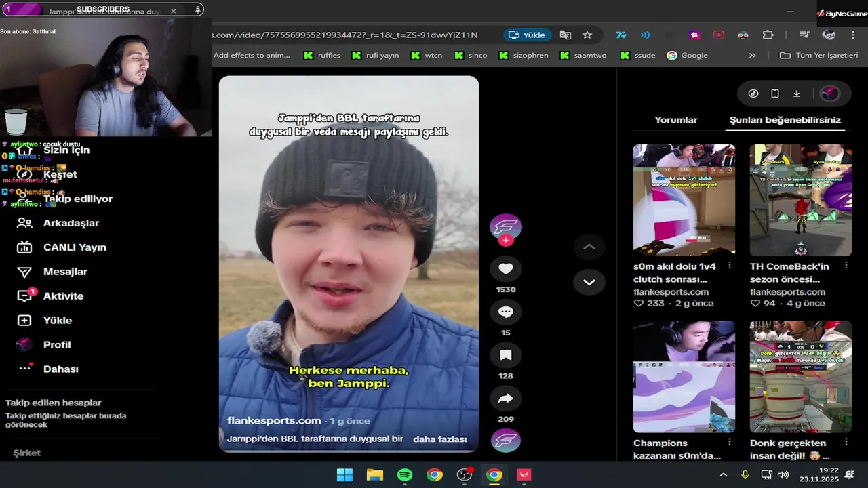The height and width of the screenshot is (488, 868).
Task: Open the volume speaker tray icon
Action: click(783, 474)
